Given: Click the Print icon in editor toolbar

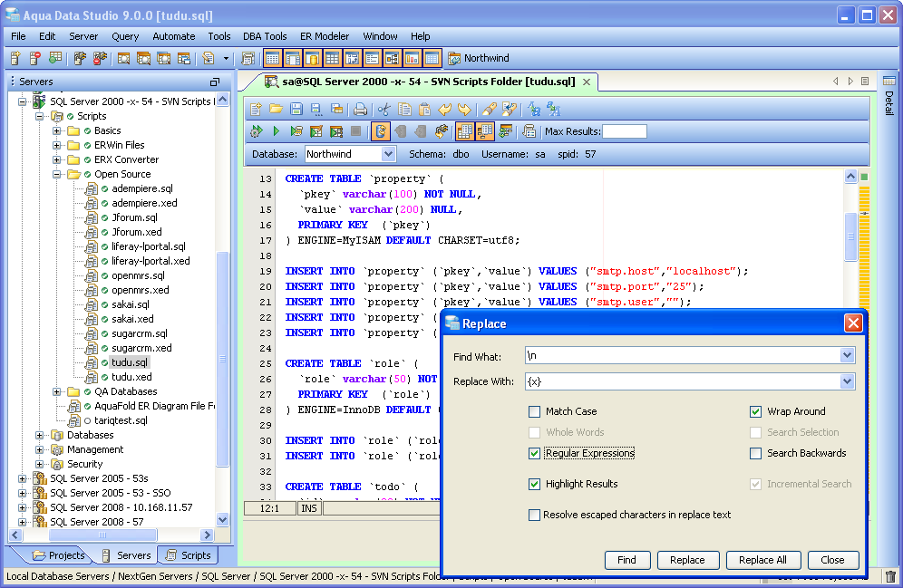Looking at the screenshot, I should [x=360, y=110].
